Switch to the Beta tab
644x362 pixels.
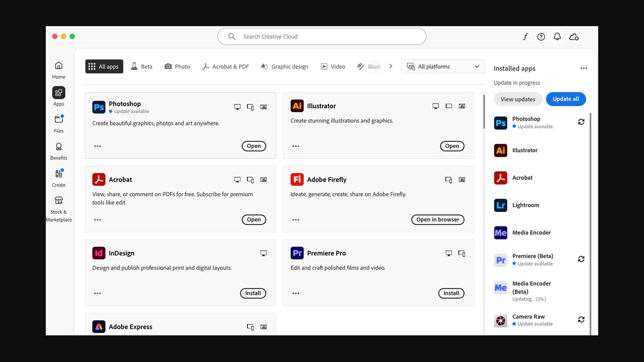141,66
